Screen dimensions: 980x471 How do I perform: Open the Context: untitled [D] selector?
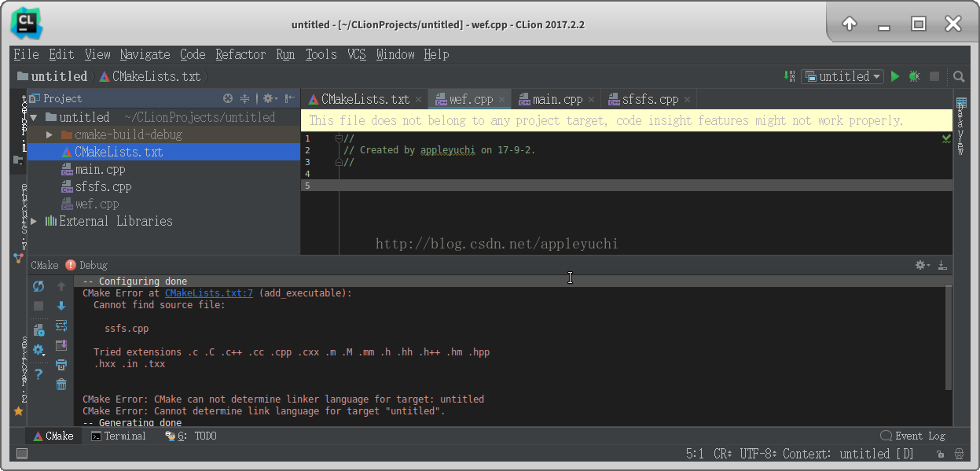point(849,454)
